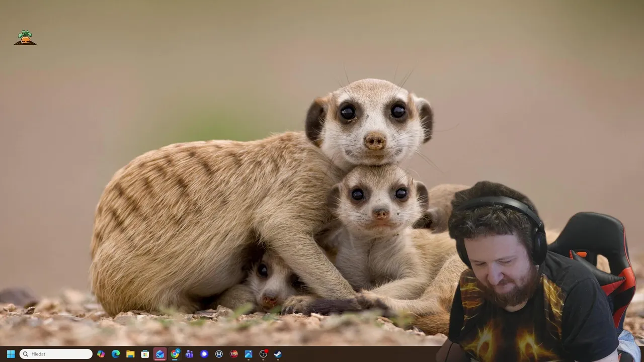Open Microsoft Edge from the taskbar
Viewport: 644px width, 362px height.
(x=116, y=354)
